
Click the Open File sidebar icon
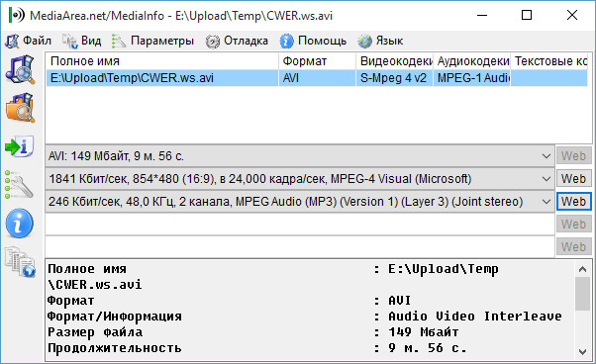(x=20, y=69)
